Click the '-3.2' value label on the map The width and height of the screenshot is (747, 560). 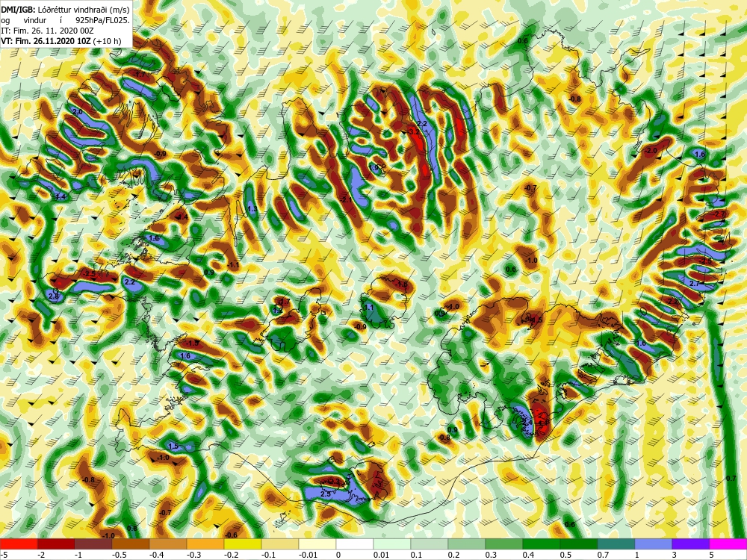[413, 132]
